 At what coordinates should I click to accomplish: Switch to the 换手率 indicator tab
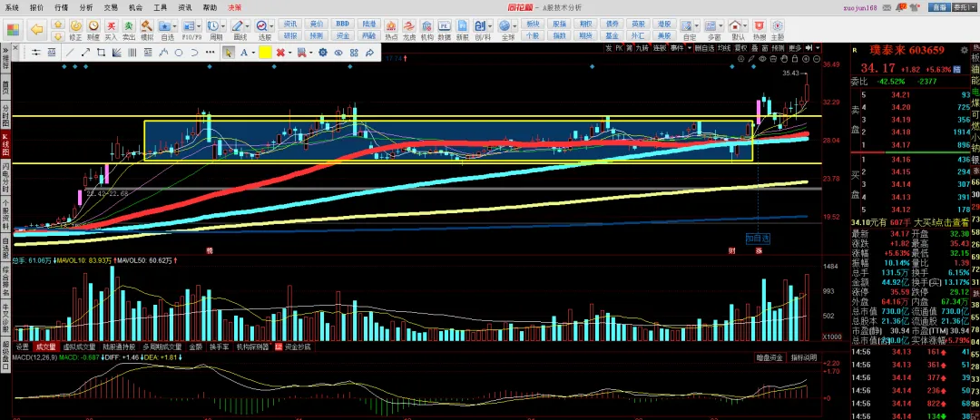click(220, 347)
